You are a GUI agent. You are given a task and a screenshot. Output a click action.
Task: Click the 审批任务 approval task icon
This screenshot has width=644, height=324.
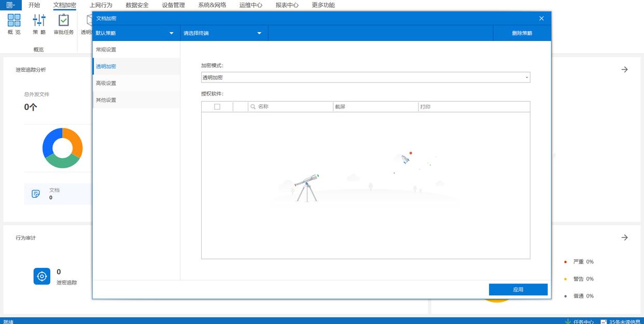point(63,21)
